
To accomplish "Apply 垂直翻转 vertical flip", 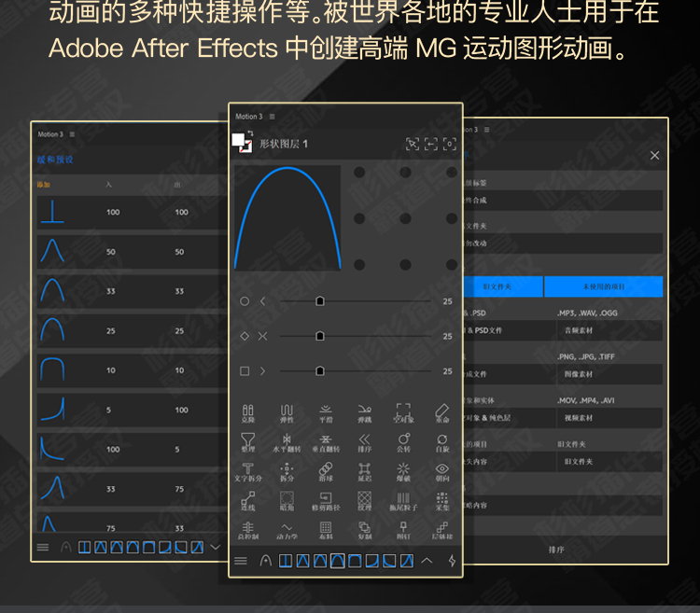I will point(326,442).
